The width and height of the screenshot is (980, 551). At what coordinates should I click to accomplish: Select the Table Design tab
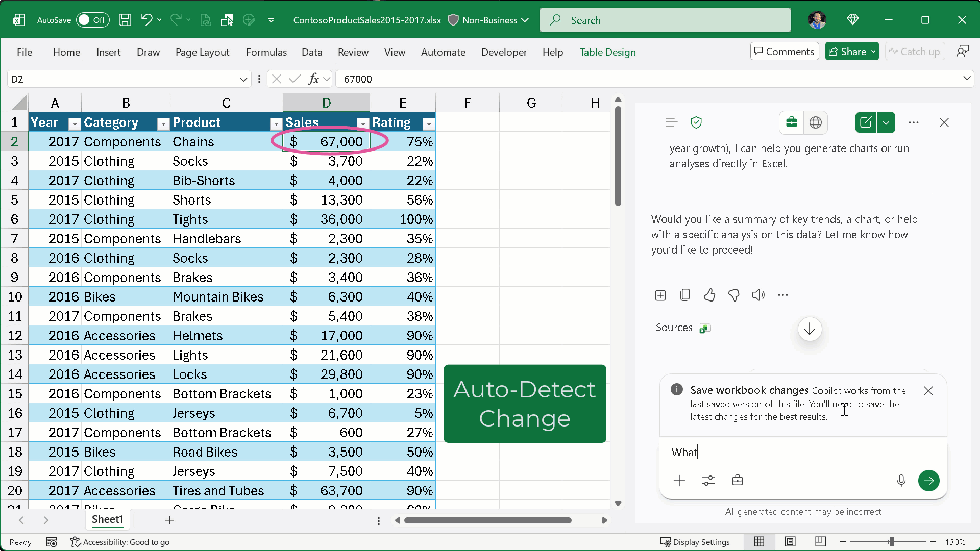(607, 52)
